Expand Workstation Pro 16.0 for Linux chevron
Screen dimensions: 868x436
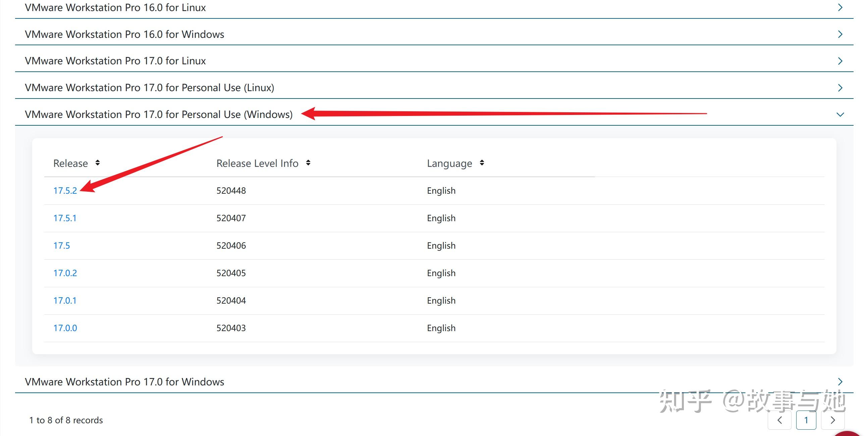[840, 7]
